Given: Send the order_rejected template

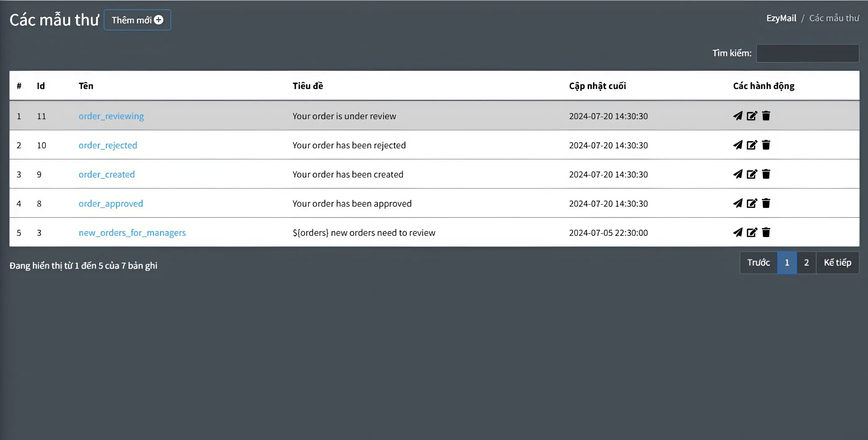Looking at the screenshot, I should coord(737,145).
